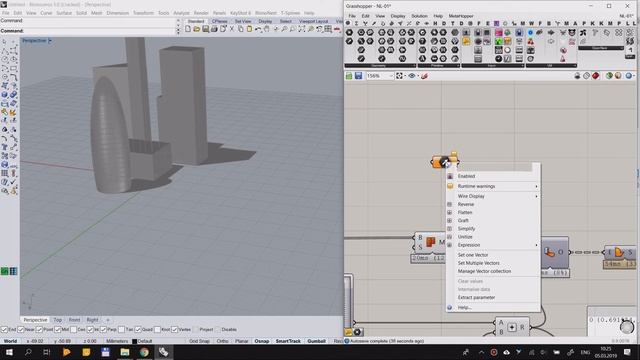The height and width of the screenshot is (360, 640).
Task: Click Copy icon in Rhino toolbar
Action: 240,29
